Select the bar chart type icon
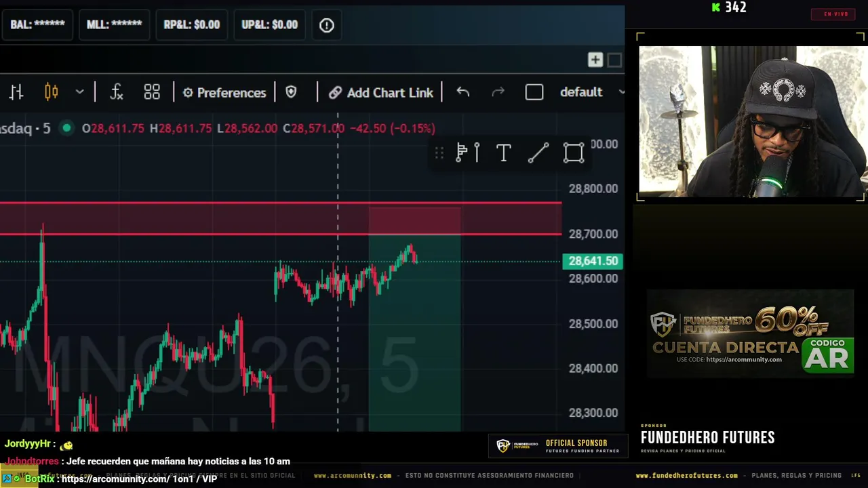 [x=16, y=92]
